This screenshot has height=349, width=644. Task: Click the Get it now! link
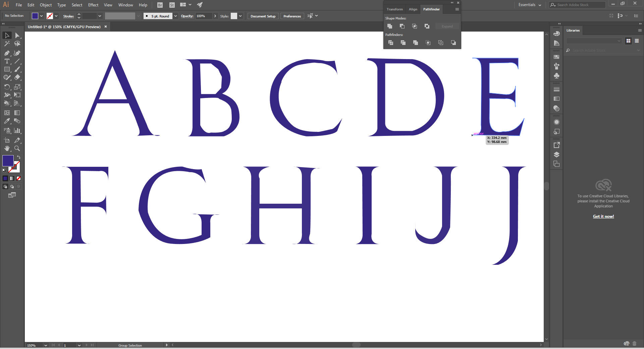point(603,216)
